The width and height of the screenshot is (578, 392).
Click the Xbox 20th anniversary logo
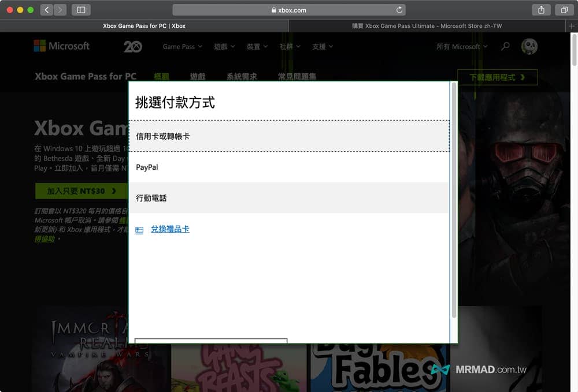click(133, 46)
